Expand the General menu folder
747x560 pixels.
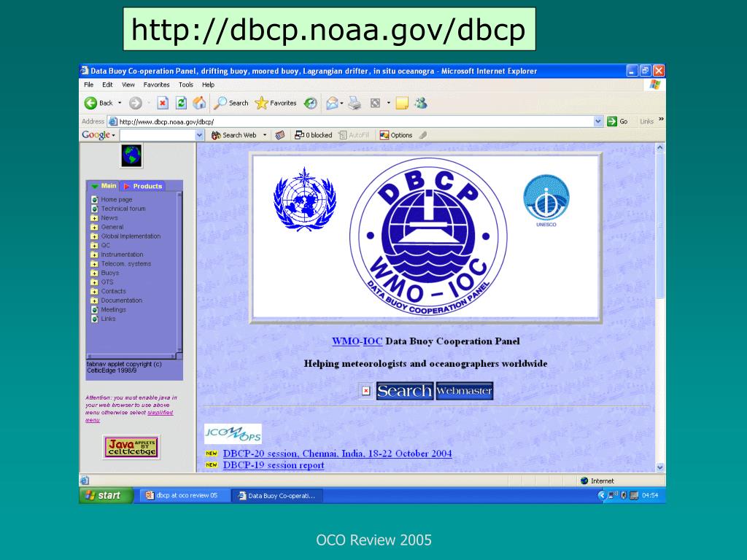94,227
